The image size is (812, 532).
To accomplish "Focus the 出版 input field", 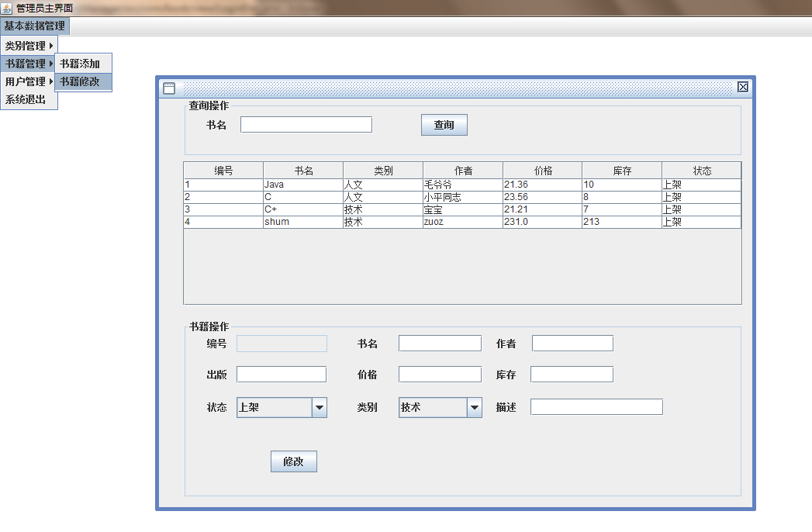I will point(282,375).
